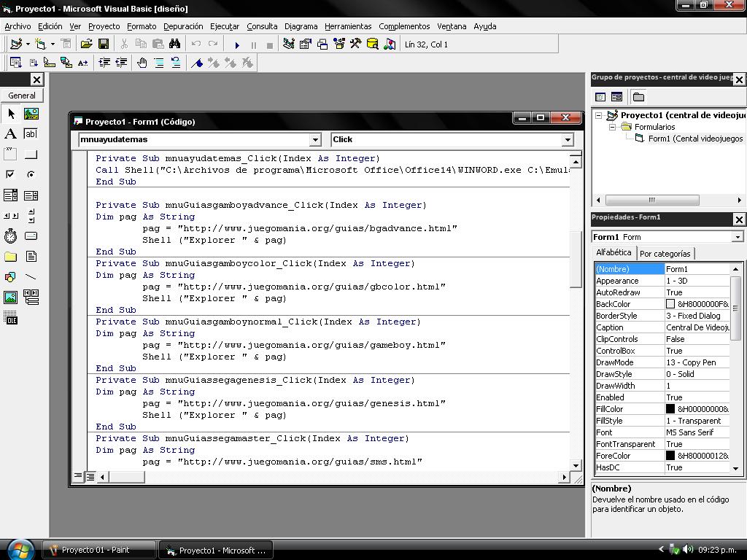Image resolution: width=747 pixels, height=560 pixels.
Task: Open Find with the binoculars icon
Action: click(175, 44)
